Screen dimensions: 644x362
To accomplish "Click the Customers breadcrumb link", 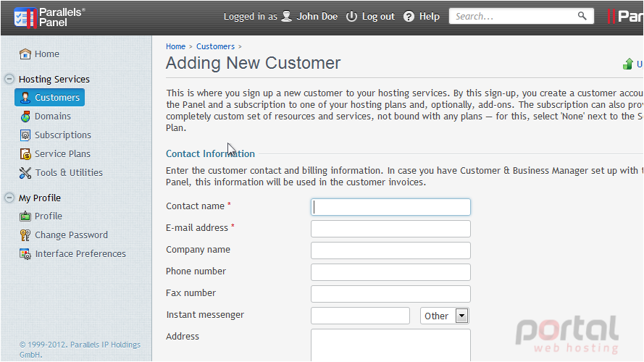I will tap(215, 46).
